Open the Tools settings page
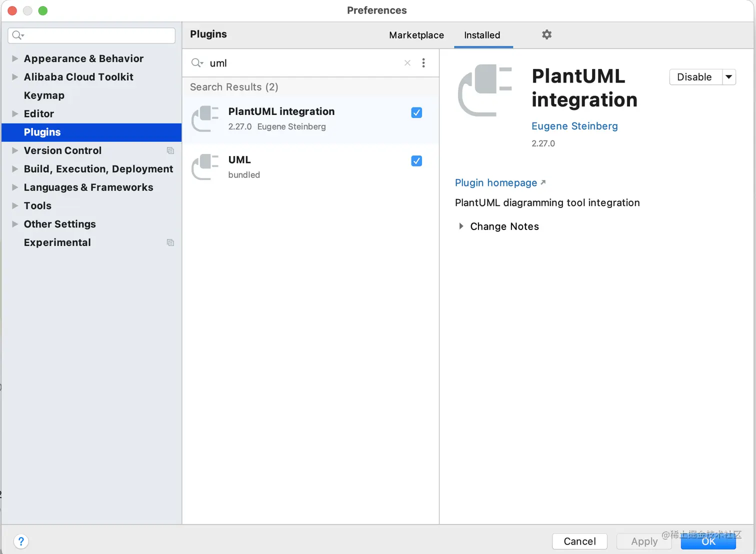This screenshot has width=756, height=554. click(x=37, y=205)
